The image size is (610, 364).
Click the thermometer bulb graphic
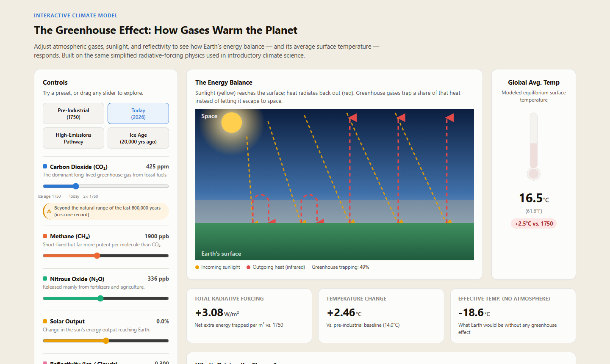pos(534,174)
